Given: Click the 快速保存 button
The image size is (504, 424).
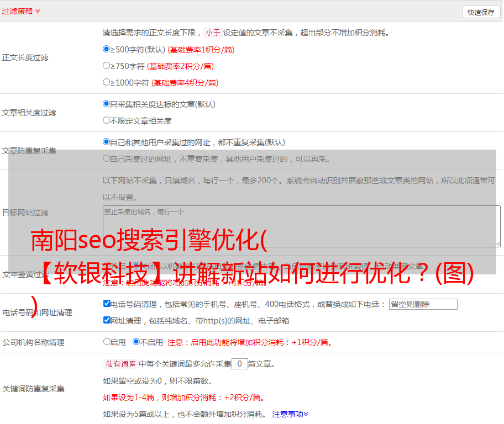Looking at the screenshot, I should (x=480, y=12).
